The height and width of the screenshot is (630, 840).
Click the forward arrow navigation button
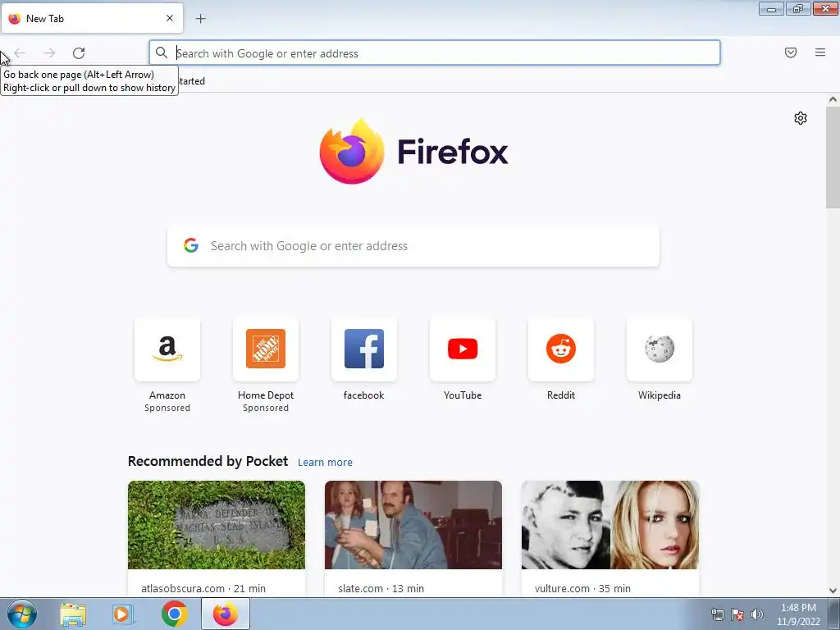[49, 53]
